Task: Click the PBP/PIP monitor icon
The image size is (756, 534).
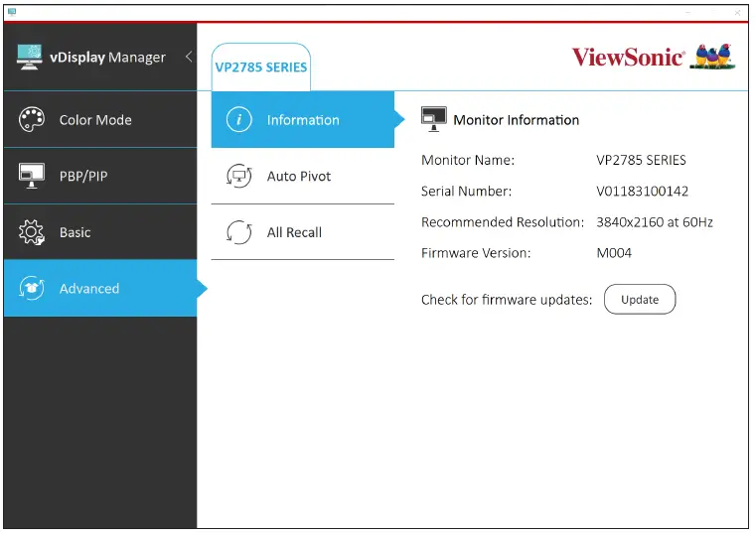Action: click(32, 176)
